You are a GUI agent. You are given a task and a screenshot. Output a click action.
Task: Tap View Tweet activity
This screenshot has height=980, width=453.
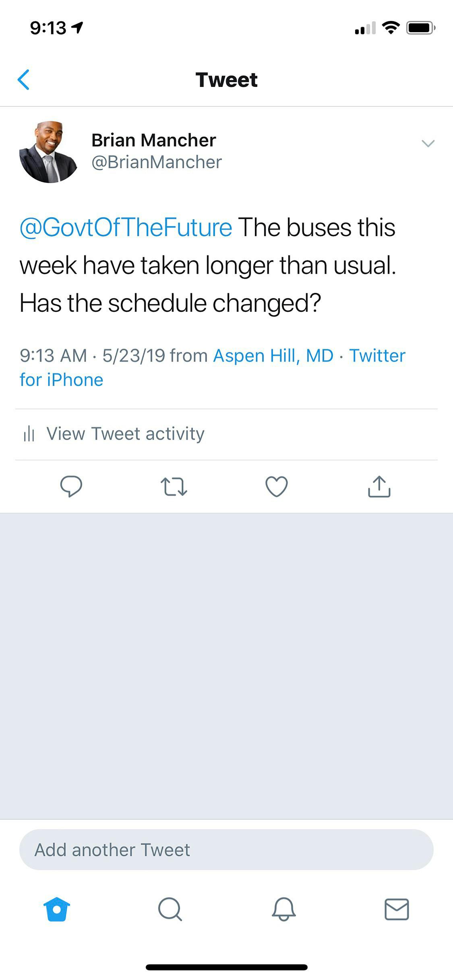click(x=125, y=434)
